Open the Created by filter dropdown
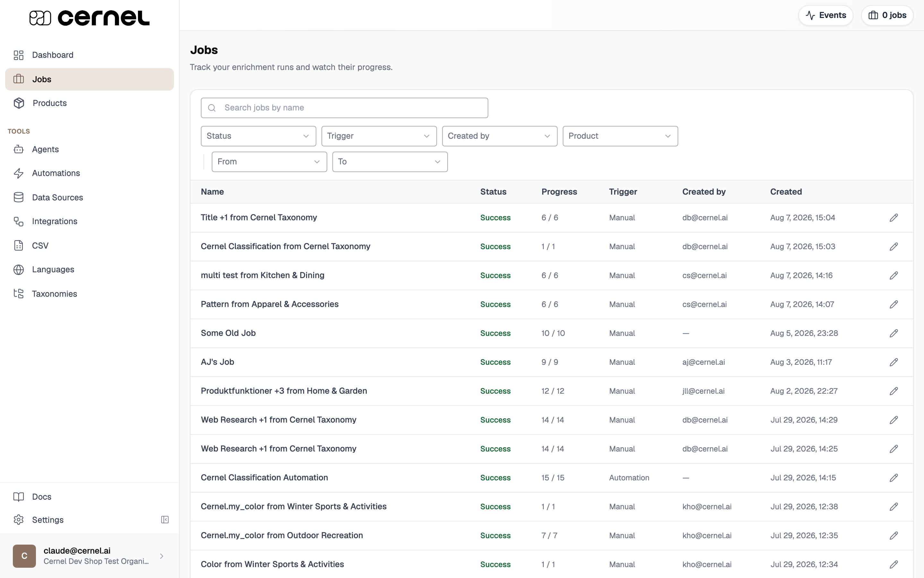This screenshot has width=924, height=578. (x=500, y=136)
